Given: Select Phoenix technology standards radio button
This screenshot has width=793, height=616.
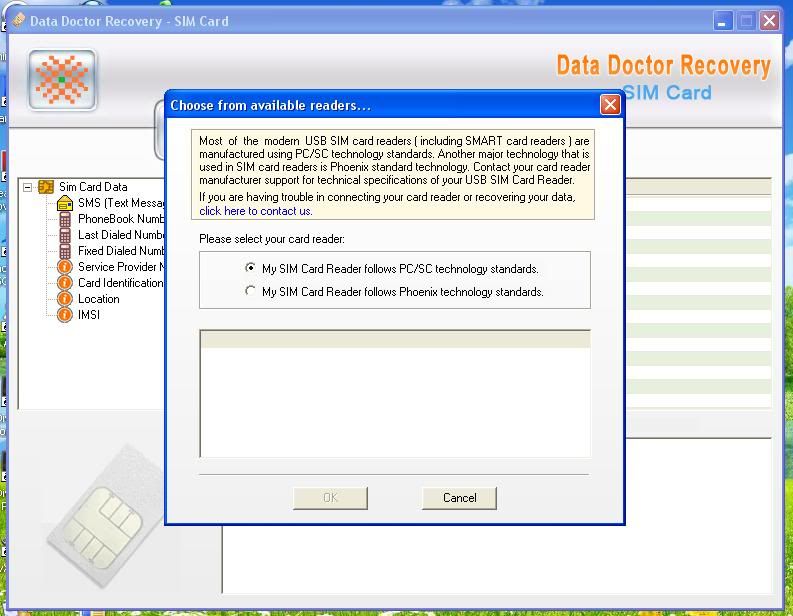Looking at the screenshot, I should [x=250, y=291].
